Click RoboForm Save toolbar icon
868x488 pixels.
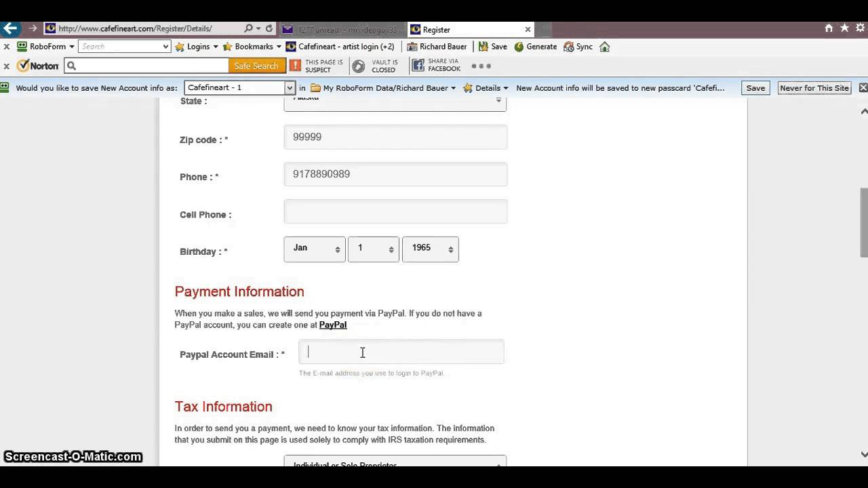tap(493, 47)
